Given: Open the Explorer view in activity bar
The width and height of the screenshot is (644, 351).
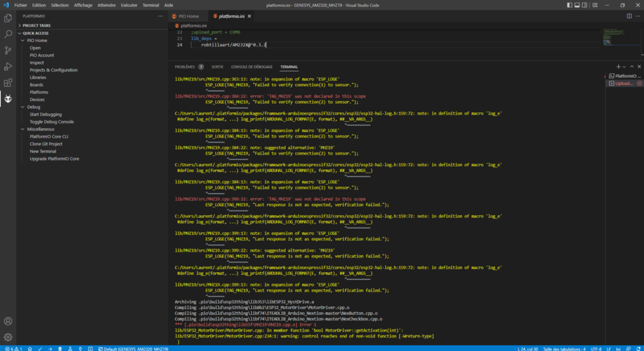Looking at the screenshot, I should click(x=8, y=18).
